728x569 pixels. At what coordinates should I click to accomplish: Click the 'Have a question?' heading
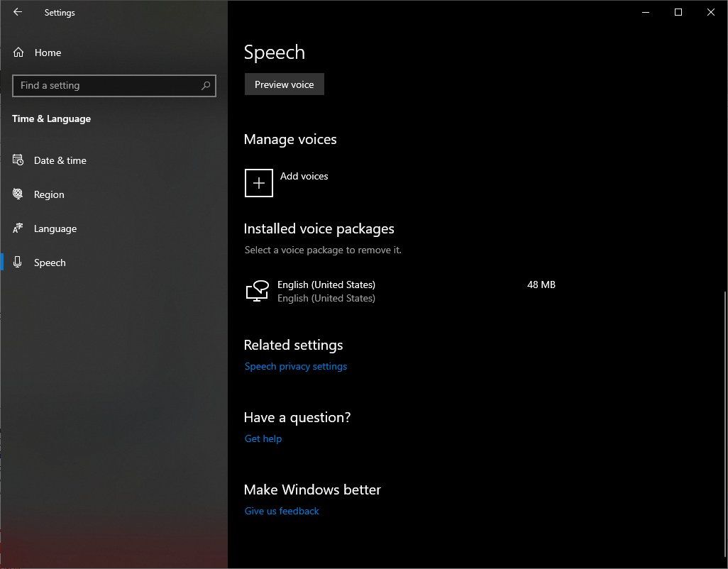(297, 417)
